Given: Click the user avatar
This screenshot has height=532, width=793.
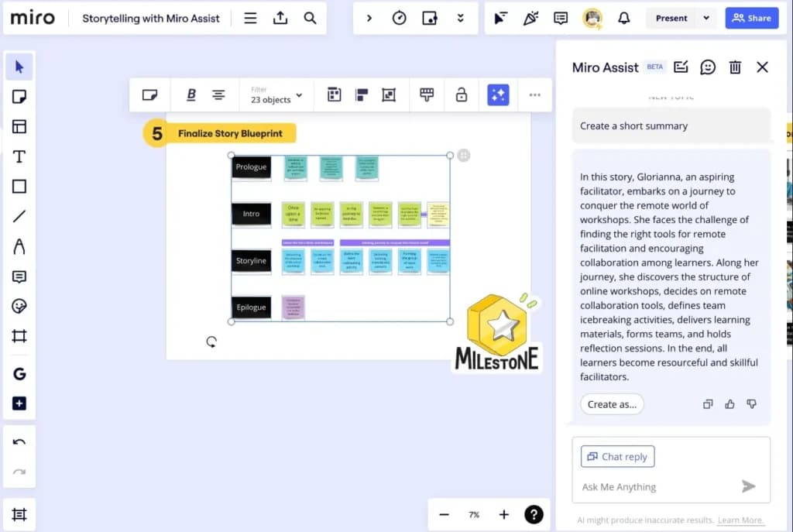Looking at the screenshot, I should tap(592, 19).
